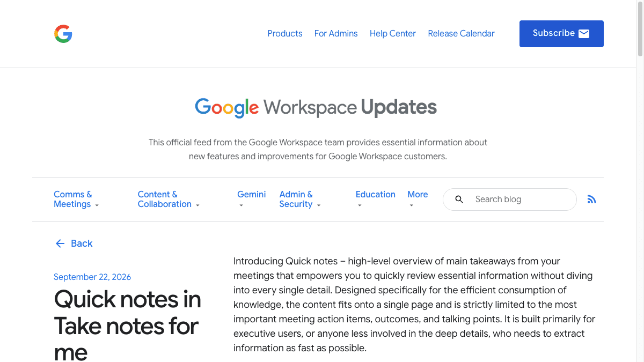The width and height of the screenshot is (644, 362).
Task: Open the Google Workspace Updates logo
Action: (316, 107)
